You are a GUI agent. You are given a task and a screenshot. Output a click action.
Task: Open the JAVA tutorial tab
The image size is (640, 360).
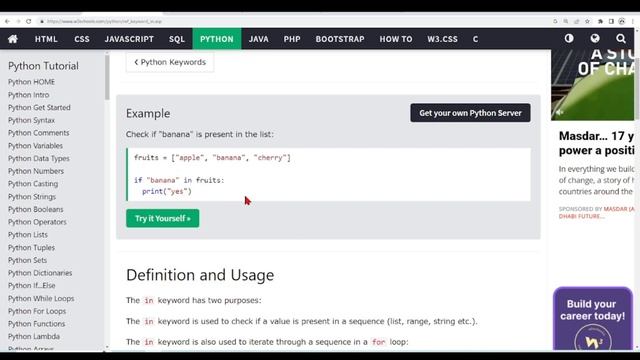click(258, 39)
